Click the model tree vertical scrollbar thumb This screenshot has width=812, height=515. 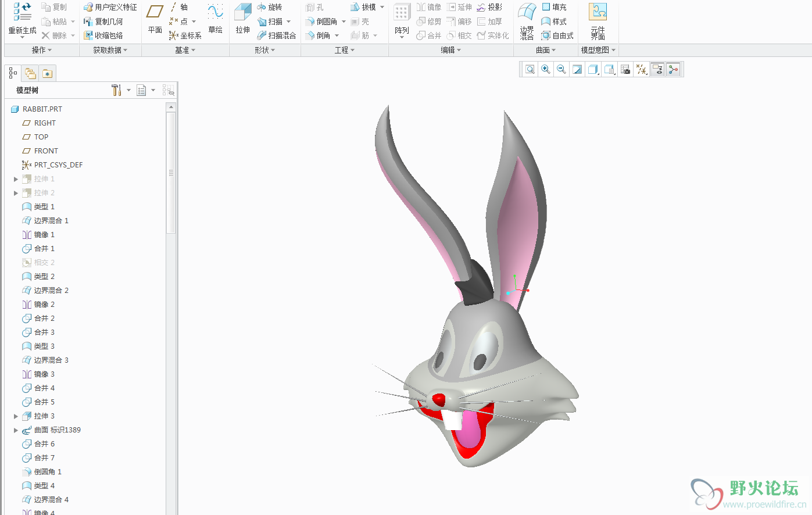pyautogui.click(x=171, y=173)
